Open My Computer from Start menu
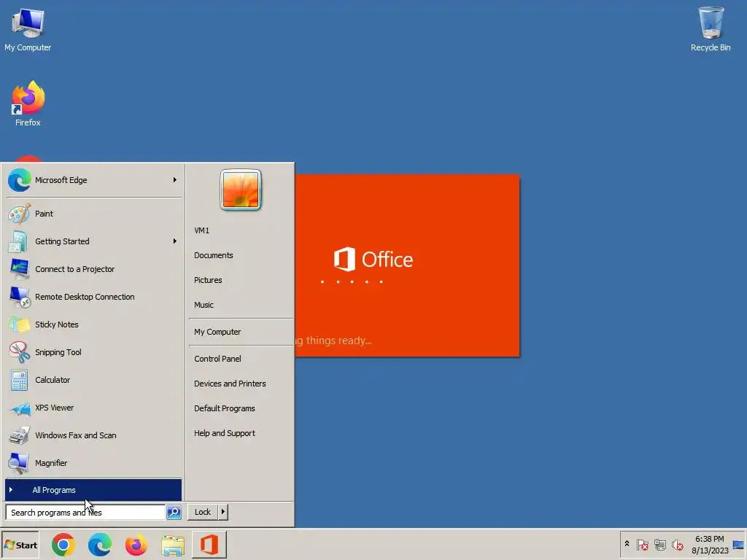The width and height of the screenshot is (747, 560). coord(241,332)
